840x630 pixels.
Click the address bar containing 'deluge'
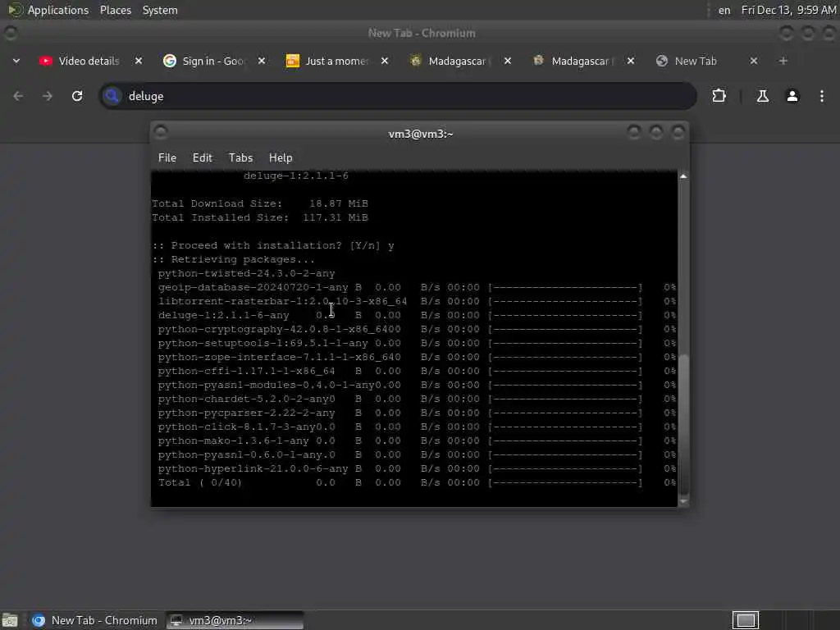tap(398, 96)
